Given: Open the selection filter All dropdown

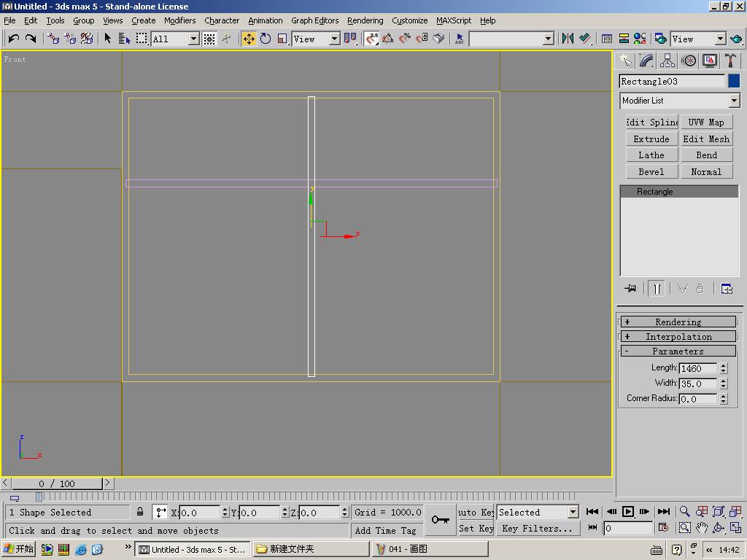Looking at the screenshot, I should point(193,39).
